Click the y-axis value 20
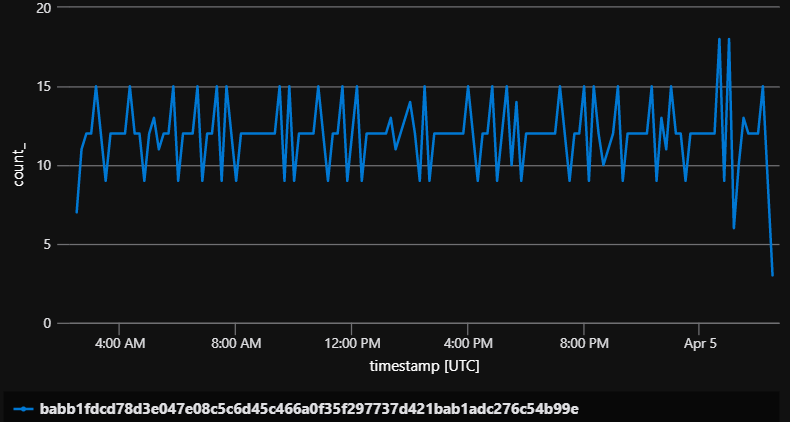The width and height of the screenshot is (790, 422). point(43,8)
